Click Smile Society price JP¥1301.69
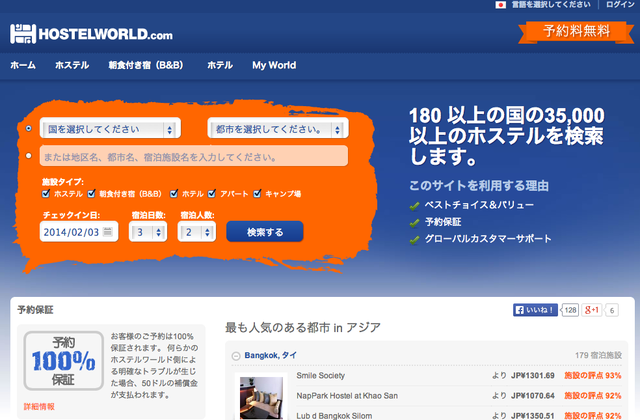This screenshot has width=640, height=420. [x=532, y=376]
